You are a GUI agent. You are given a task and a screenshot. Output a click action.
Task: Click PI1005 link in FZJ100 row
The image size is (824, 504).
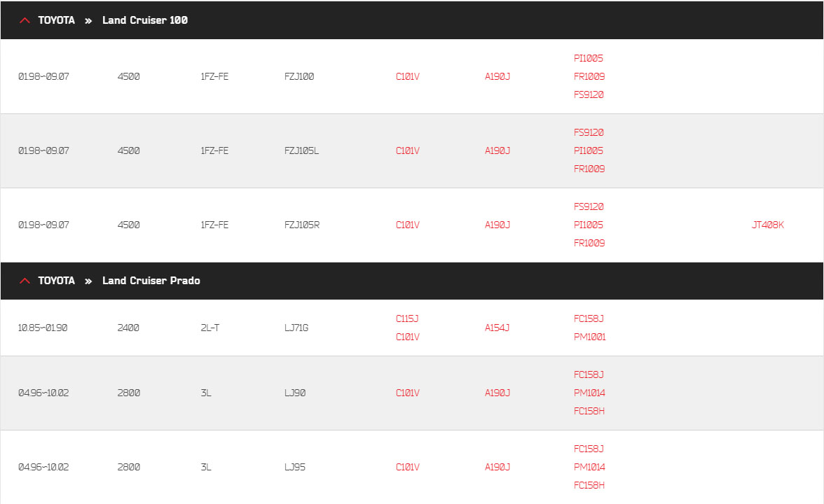tap(588, 58)
